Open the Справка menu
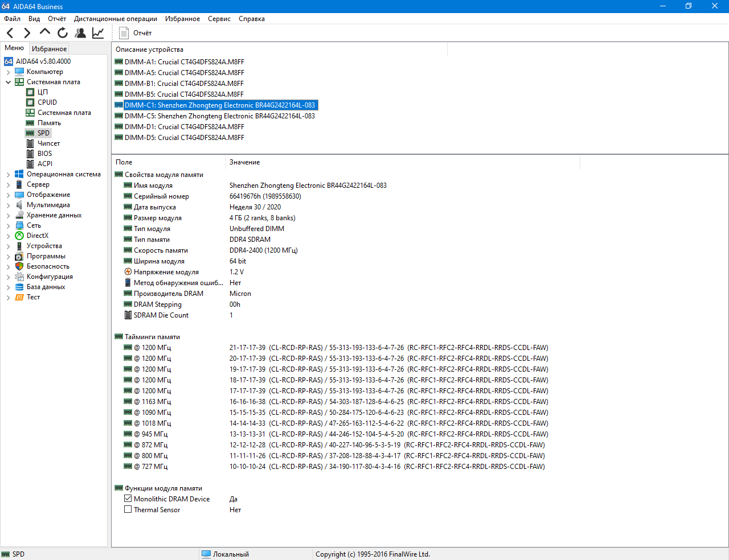Screen dimensions: 729x560 coord(252,19)
